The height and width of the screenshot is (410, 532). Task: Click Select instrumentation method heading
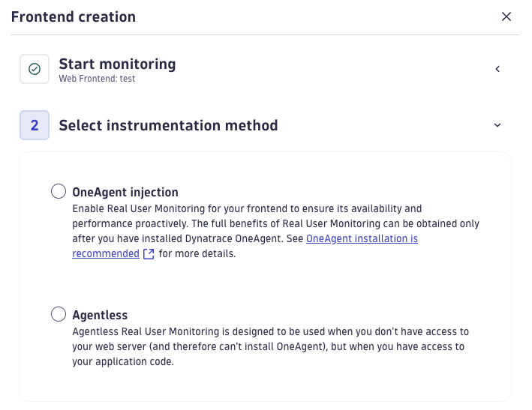click(168, 125)
